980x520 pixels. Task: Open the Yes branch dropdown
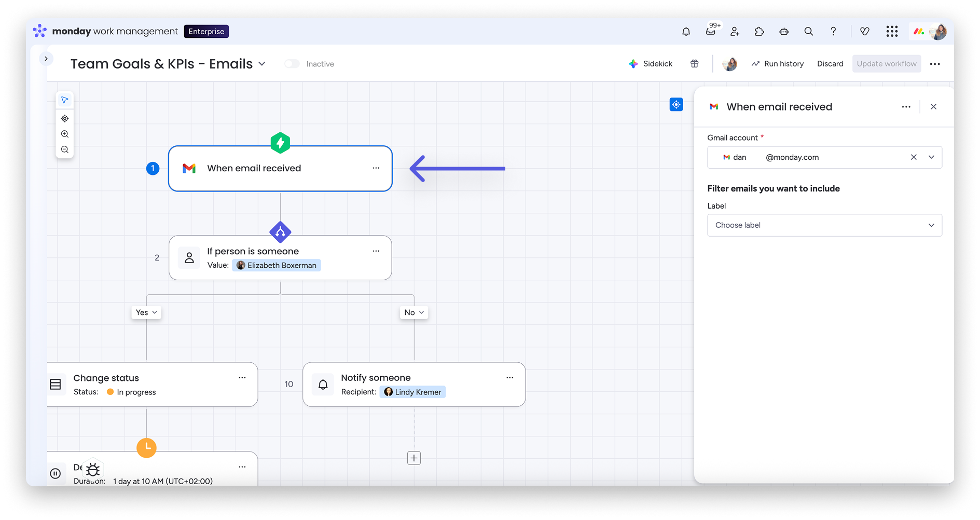(146, 312)
